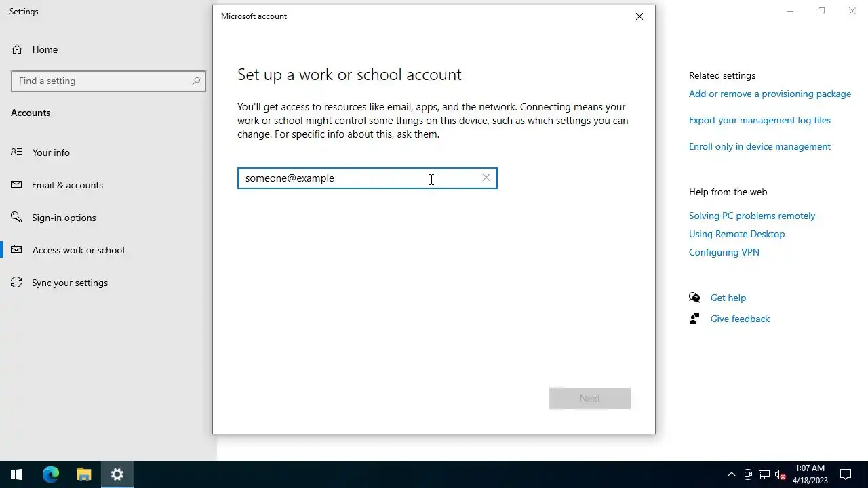The height and width of the screenshot is (488, 868).
Task: Click the Set up a work or school account heading
Action: [x=349, y=75]
